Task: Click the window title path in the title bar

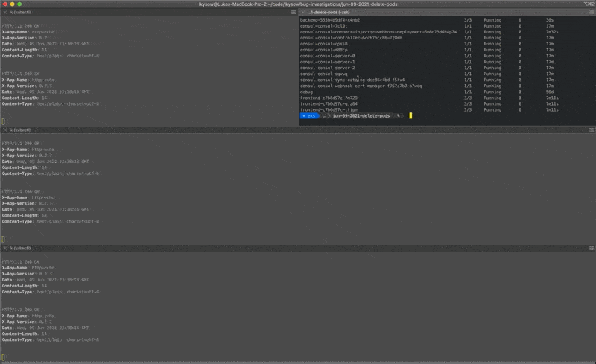Action: 298,4
